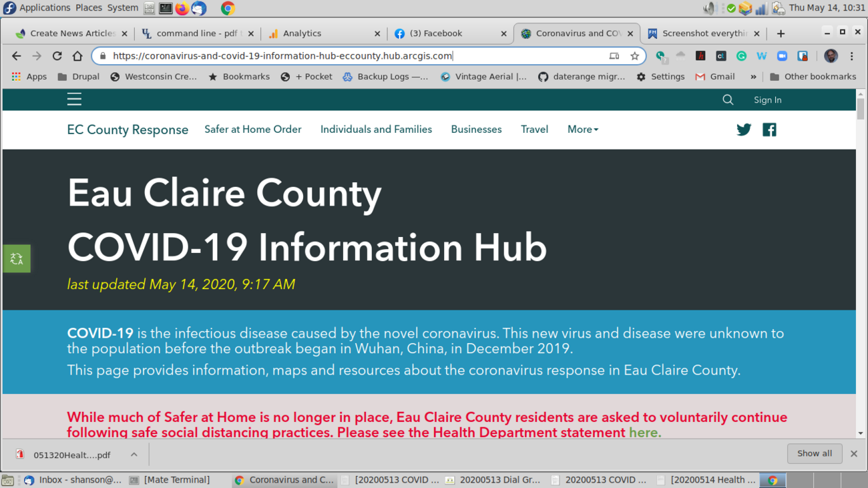Image resolution: width=868 pixels, height=488 pixels.
Task: Expand options for the downloaded PDF file
Action: (x=134, y=455)
